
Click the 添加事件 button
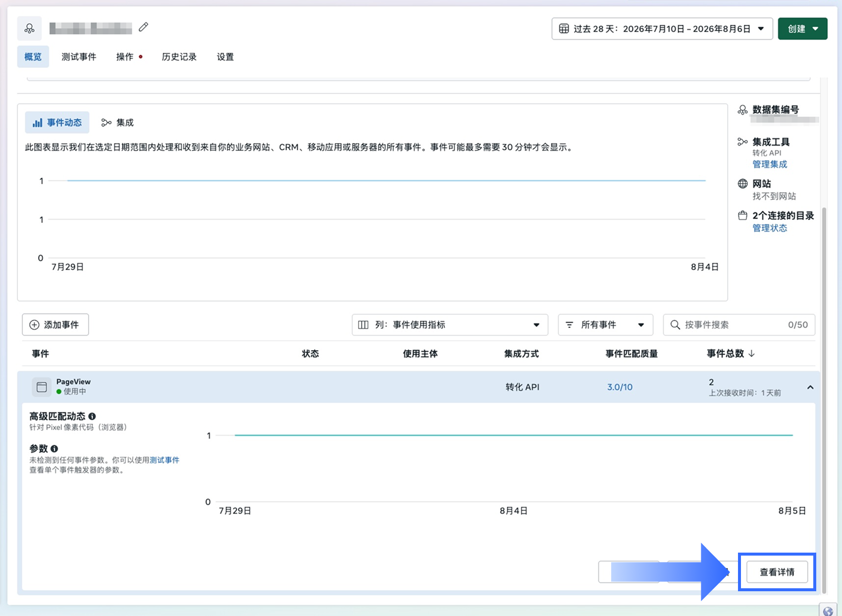click(x=55, y=325)
